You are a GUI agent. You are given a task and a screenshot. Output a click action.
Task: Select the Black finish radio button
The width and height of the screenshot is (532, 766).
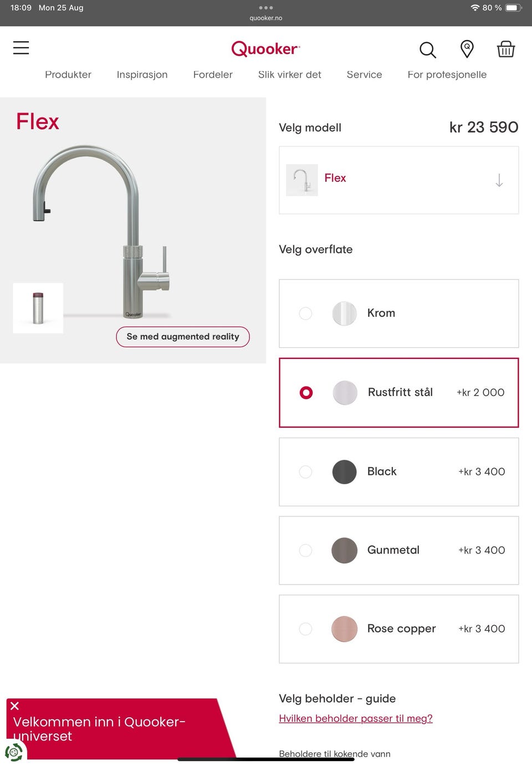(305, 471)
